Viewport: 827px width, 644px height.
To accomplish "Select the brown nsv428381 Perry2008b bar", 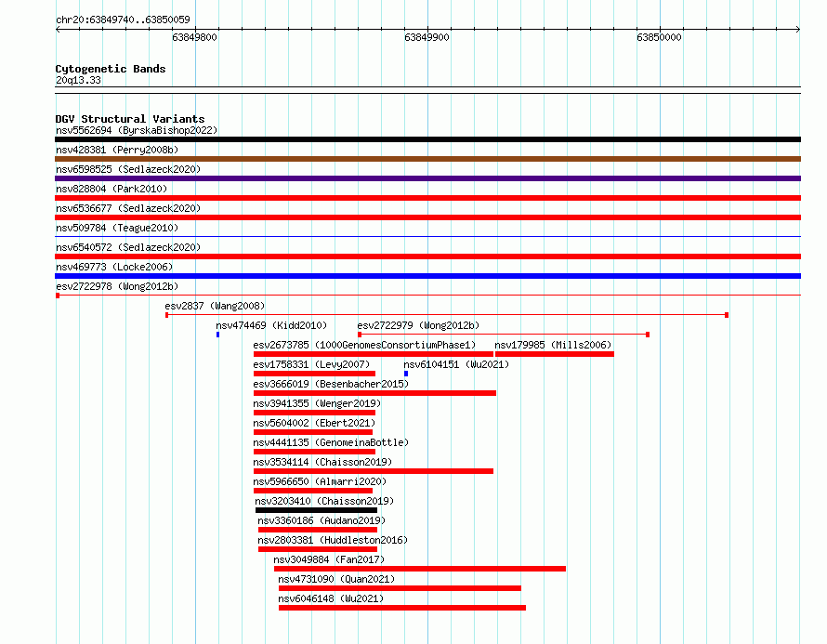I will (427, 159).
